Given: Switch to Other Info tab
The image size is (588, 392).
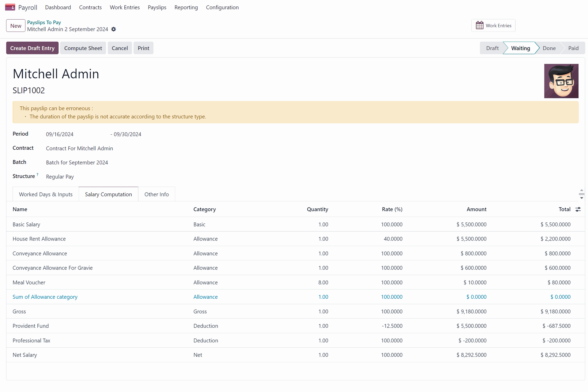Looking at the screenshot, I should [x=156, y=194].
